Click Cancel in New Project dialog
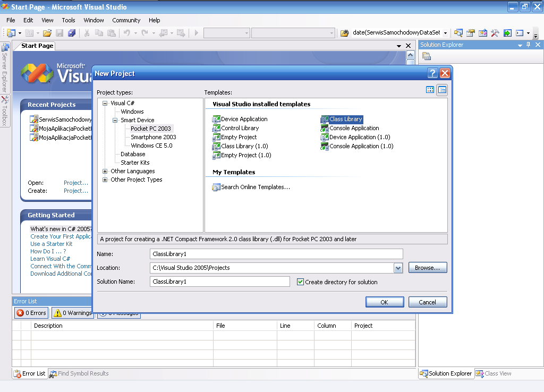The height and width of the screenshot is (392, 544). [428, 302]
